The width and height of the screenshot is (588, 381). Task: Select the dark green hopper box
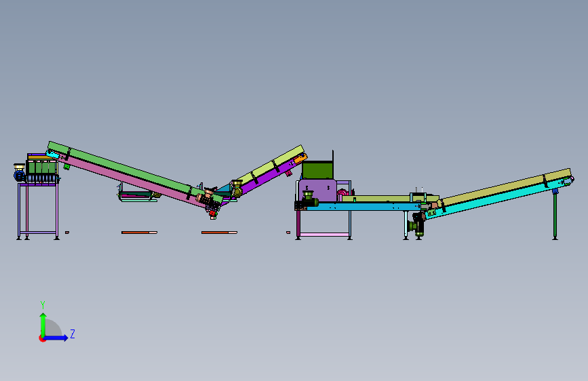(317, 171)
